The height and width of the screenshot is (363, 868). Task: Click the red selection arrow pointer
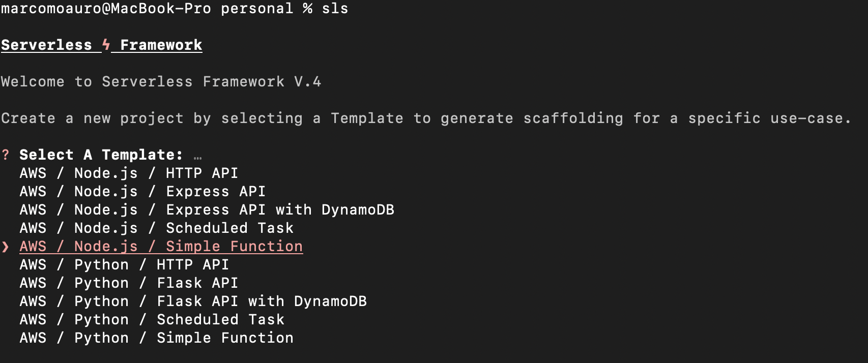coord(5,247)
